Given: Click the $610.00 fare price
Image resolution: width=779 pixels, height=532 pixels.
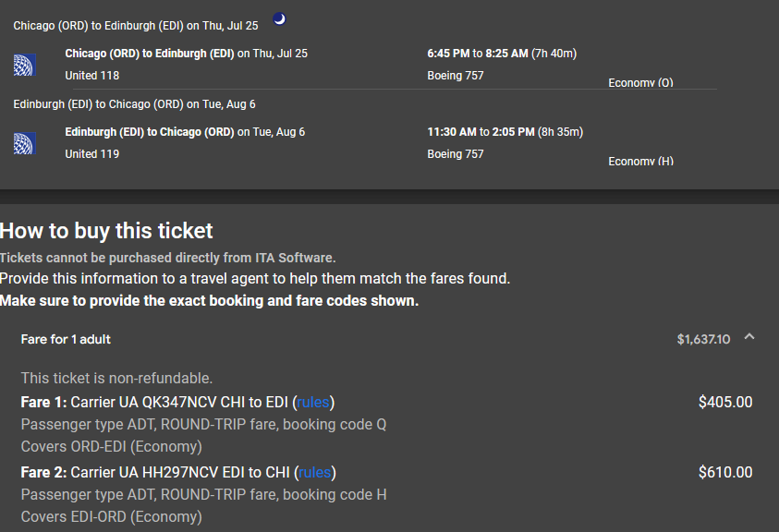Looking at the screenshot, I should pyautogui.click(x=725, y=473).
